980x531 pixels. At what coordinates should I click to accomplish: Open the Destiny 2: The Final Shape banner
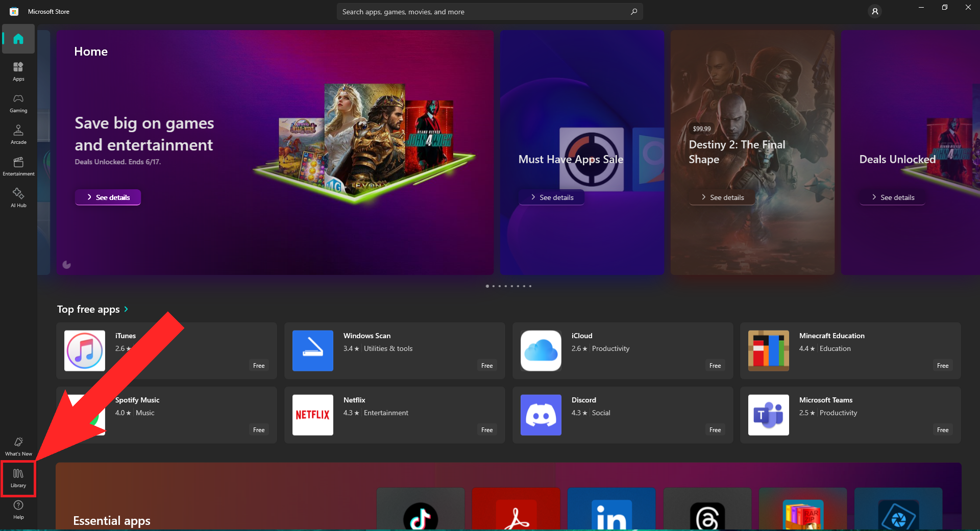click(x=752, y=153)
